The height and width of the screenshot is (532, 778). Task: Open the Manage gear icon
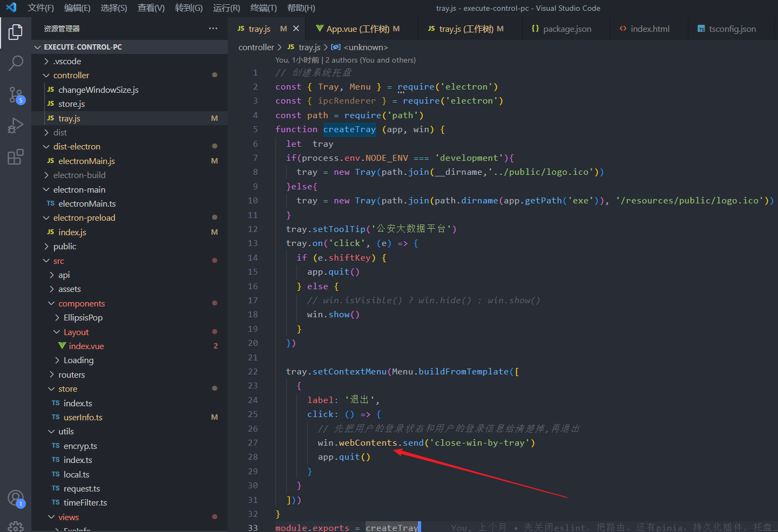click(16, 526)
